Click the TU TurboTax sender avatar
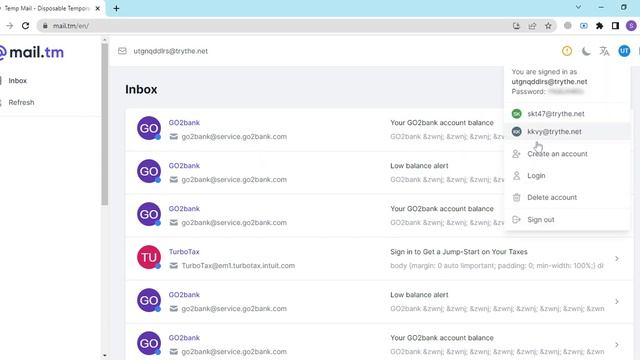 (x=149, y=257)
